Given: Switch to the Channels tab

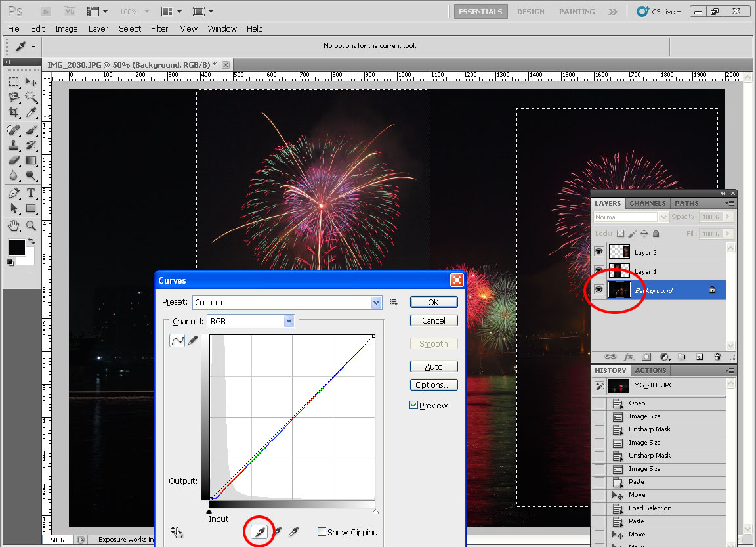Looking at the screenshot, I should (x=647, y=203).
